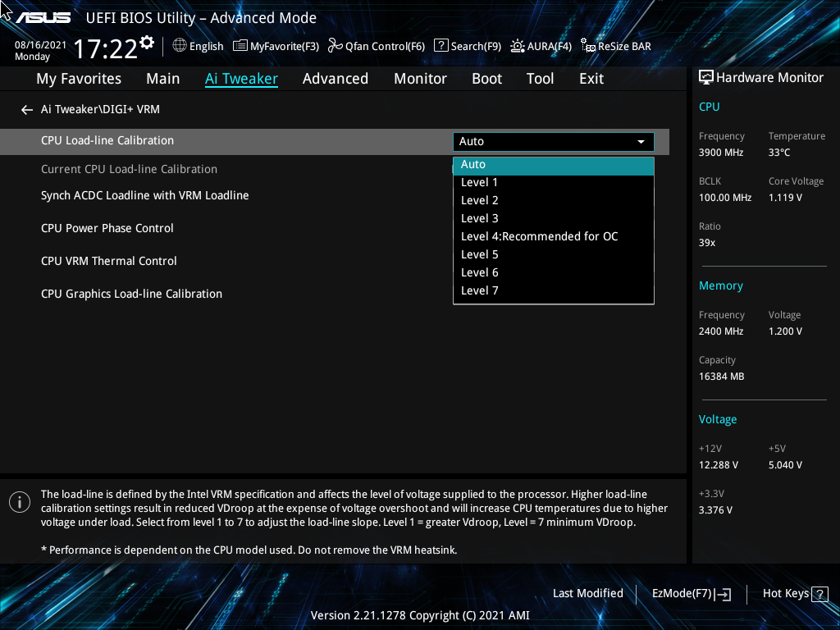This screenshot has height=630, width=840.
Task: Choose Level 3 load-line option
Action: click(554, 219)
